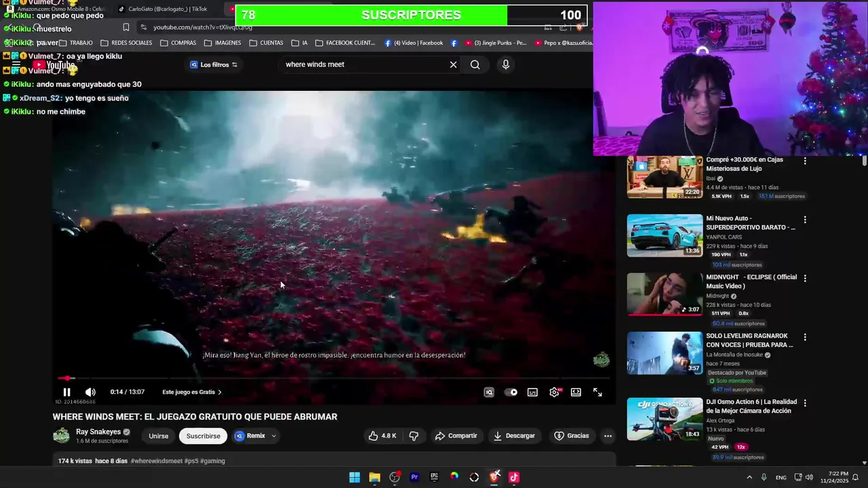Open options menu for DJI Osmo video
Image resolution: width=868 pixels, height=488 pixels.
click(x=805, y=403)
